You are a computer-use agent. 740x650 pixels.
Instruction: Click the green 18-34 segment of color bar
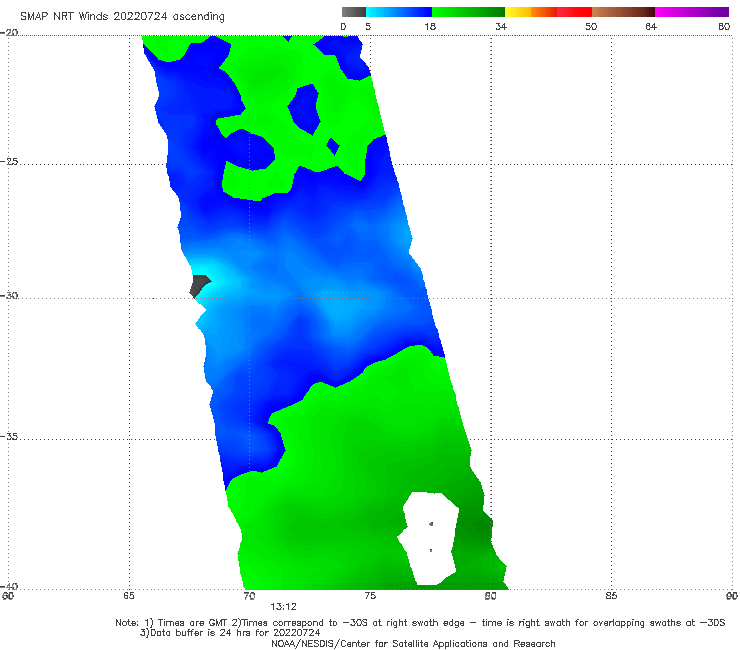click(x=468, y=12)
